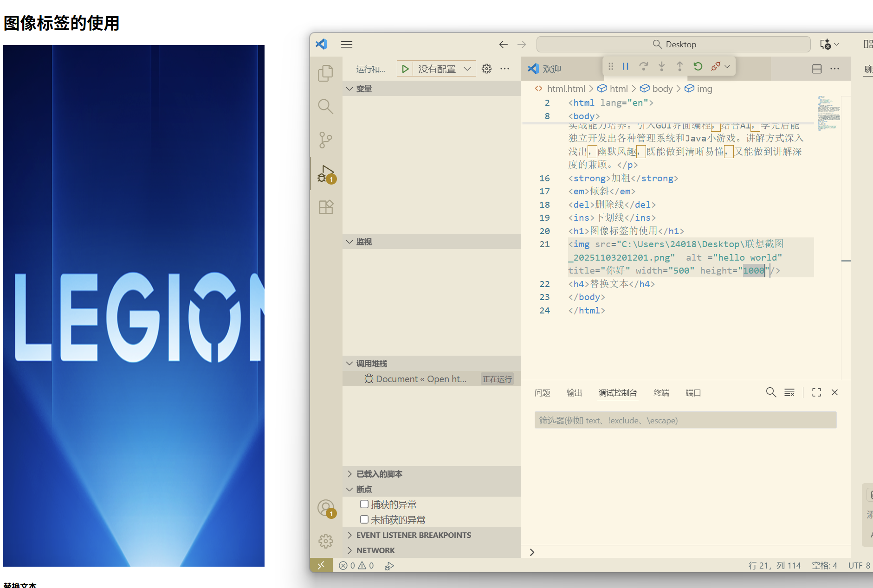Open the Accounts icon in activity bar
873x588 pixels.
[x=326, y=508]
